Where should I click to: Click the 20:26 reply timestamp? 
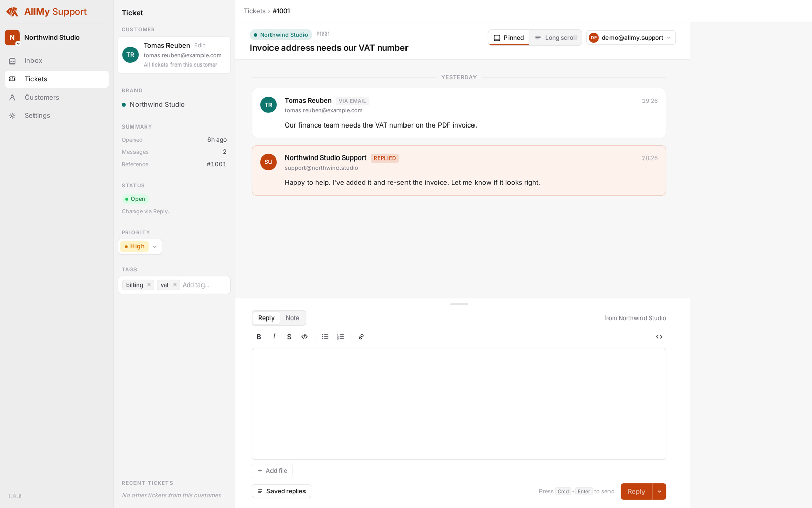click(650, 158)
